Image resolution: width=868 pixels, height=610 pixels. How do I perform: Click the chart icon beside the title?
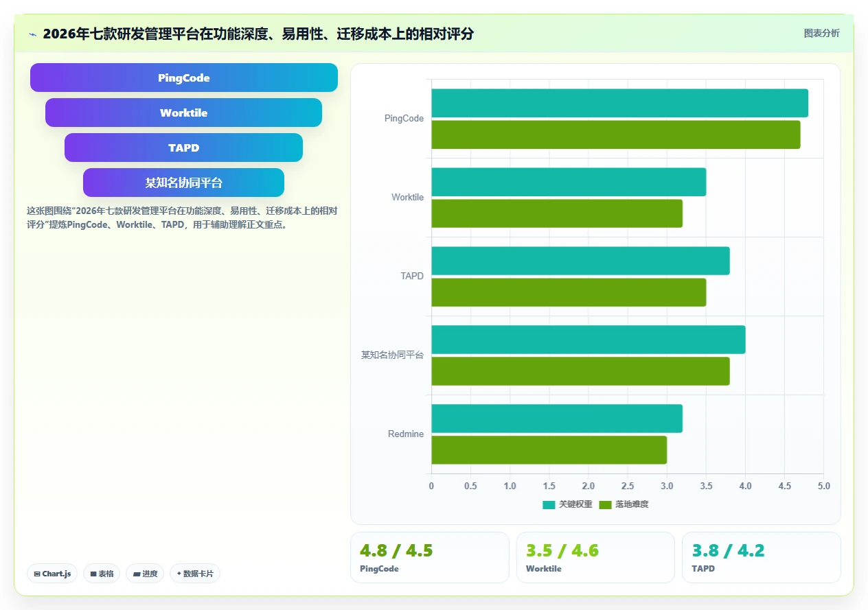(32, 34)
